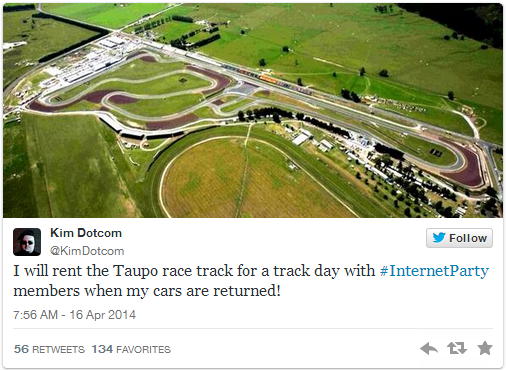The height and width of the screenshot is (370, 506).
Task: Click the purple hairpin curve in the photo
Action: tap(465, 167)
